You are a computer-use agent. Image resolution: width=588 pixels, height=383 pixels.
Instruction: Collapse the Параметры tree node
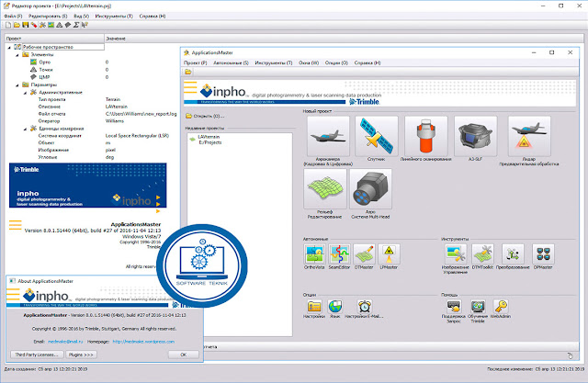pos(17,85)
